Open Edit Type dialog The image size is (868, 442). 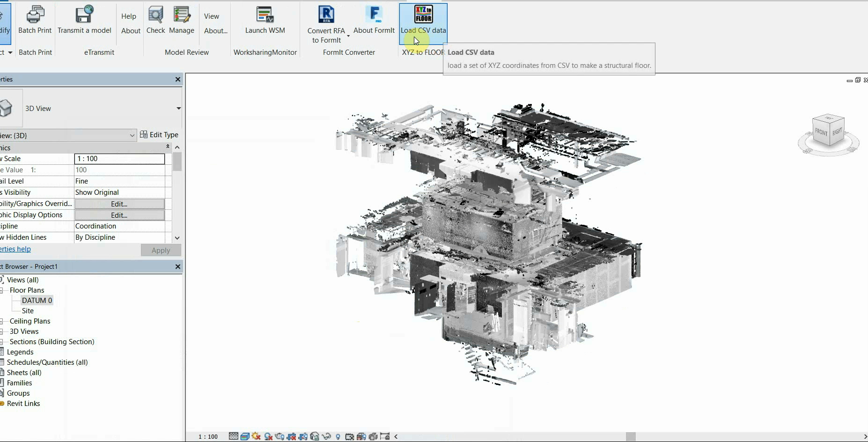pos(160,134)
